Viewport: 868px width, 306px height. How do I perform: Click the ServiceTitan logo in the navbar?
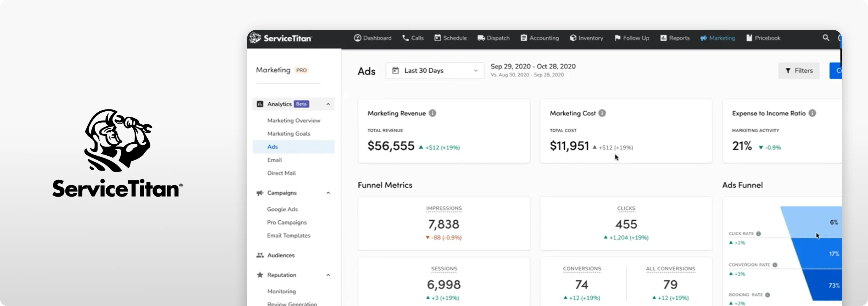coord(281,38)
